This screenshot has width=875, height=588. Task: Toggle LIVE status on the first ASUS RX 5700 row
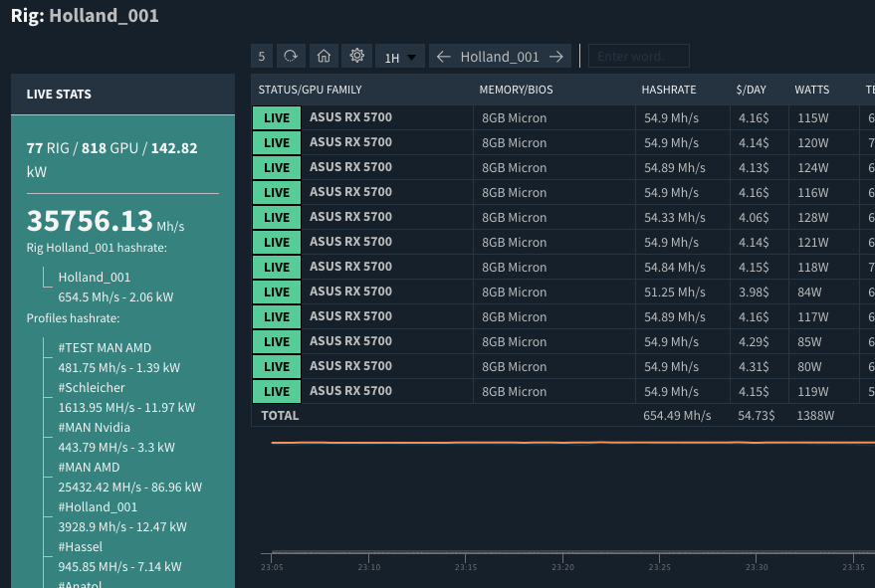[x=276, y=117]
